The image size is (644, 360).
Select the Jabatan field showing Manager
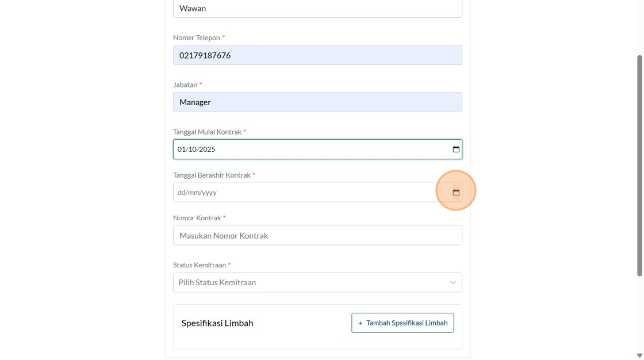317,102
